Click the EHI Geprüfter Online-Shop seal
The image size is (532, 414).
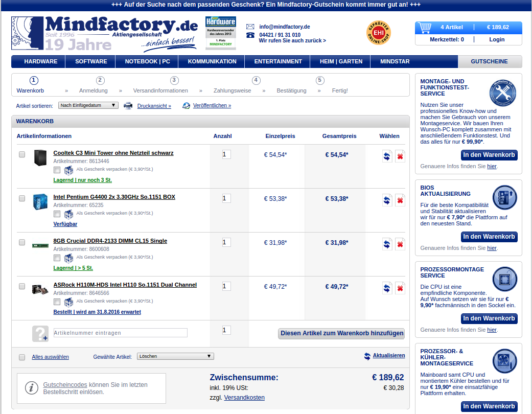pyautogui.click(x=379, y=33)
